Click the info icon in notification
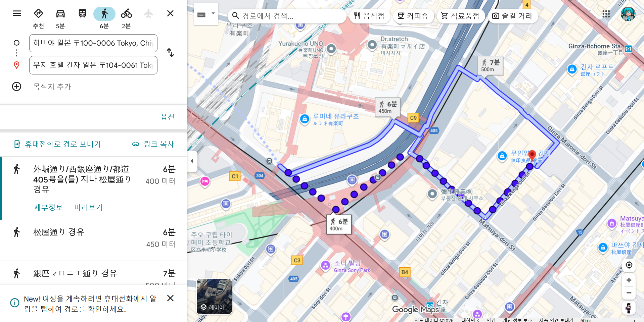This screenshot has height=322, width=644. (x=15, y=303)
